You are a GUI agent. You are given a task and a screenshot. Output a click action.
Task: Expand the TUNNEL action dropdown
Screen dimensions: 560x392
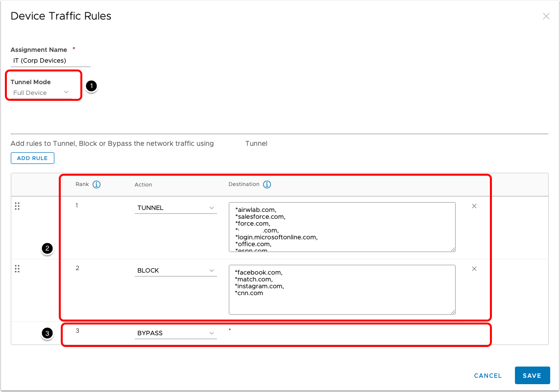tap(175, 208)
